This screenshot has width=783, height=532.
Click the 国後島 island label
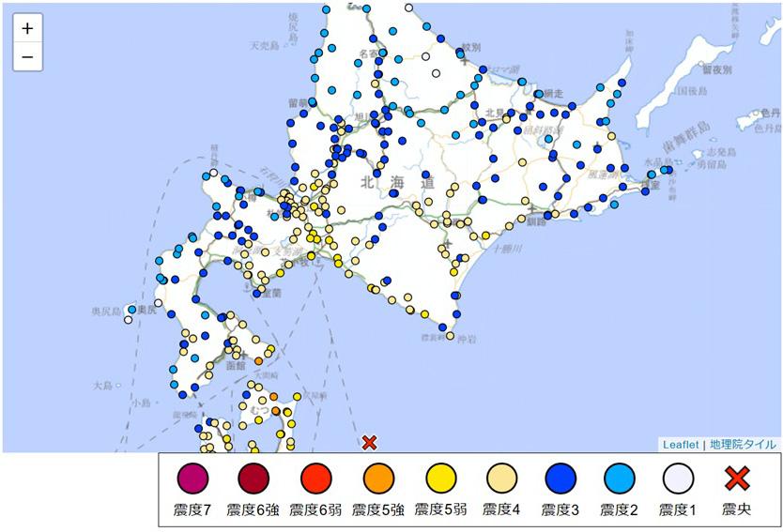tap(692, 91)
